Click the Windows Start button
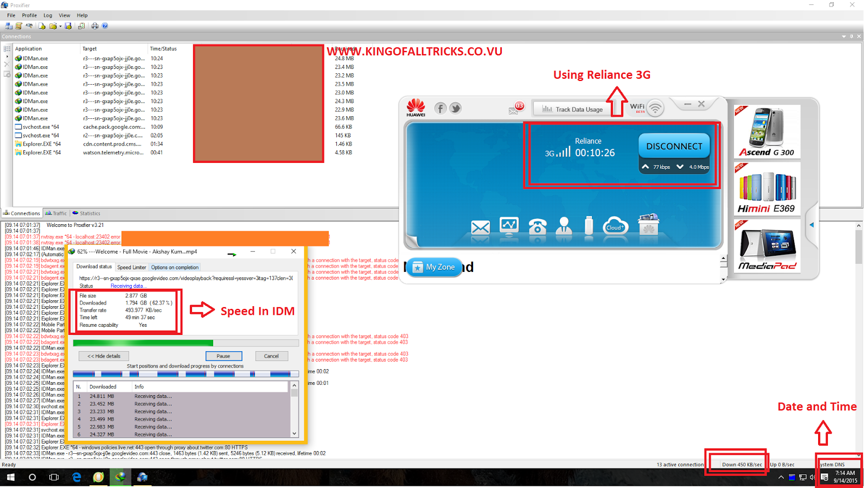Image resolution: width=868 pixels, height=488 pixels. [10, 477]
